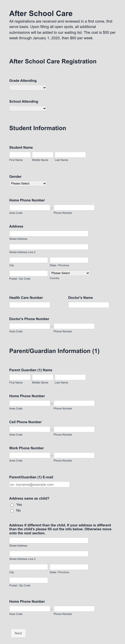The image size is (125, 644).
Task: Open the Grade Attending dropdown
Action: [x=28, y=87]
